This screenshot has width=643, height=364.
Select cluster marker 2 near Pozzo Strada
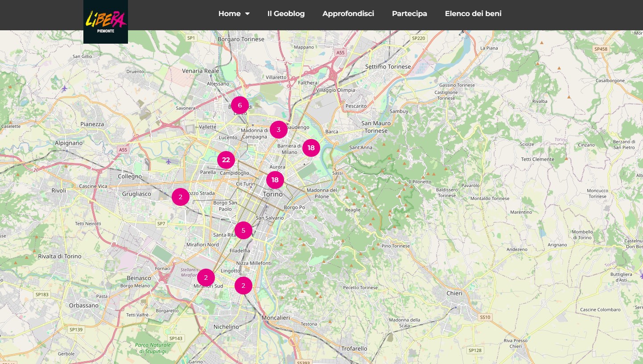(x=181, y=197)
